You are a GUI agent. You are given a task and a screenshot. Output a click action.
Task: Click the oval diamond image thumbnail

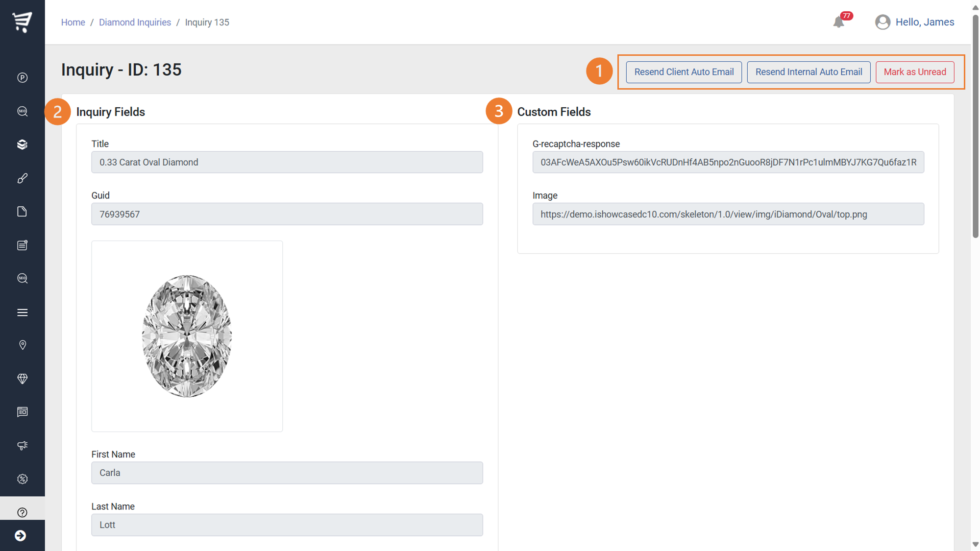pyautogui.click(x=187, y=336)
